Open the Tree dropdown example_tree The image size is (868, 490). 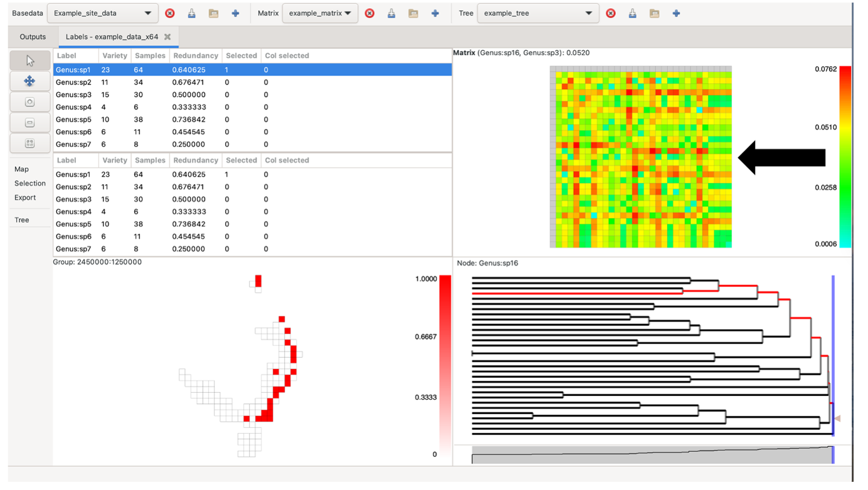(537, 13)
